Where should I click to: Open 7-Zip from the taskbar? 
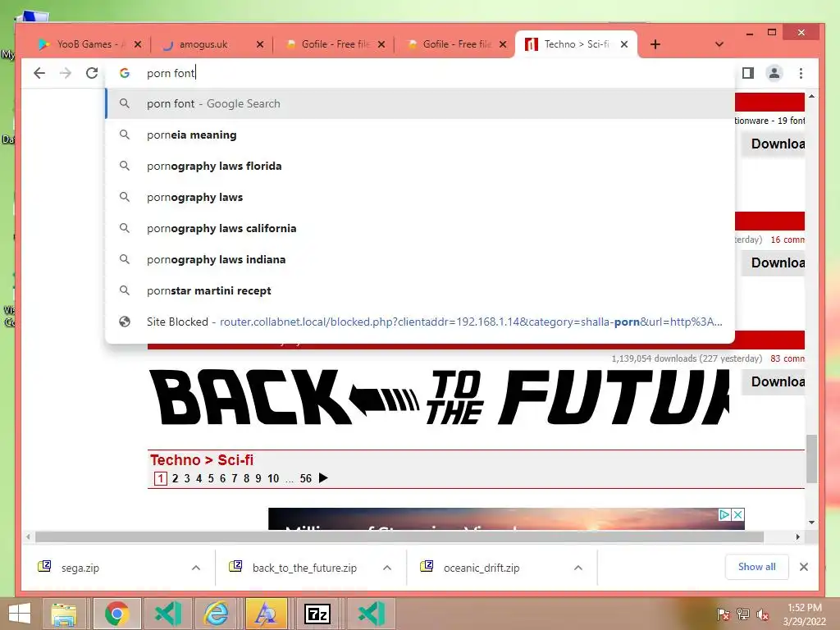pos(317,614)
